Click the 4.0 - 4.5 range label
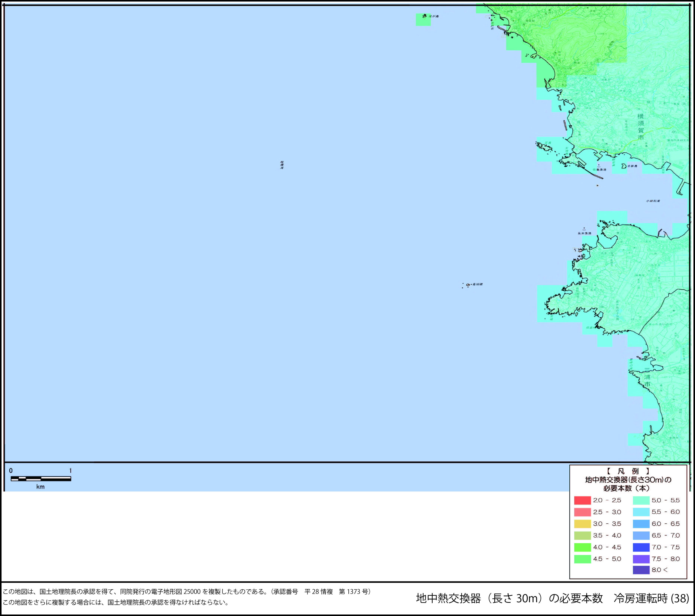The image size is (695, 616). (x=607, y=547)
